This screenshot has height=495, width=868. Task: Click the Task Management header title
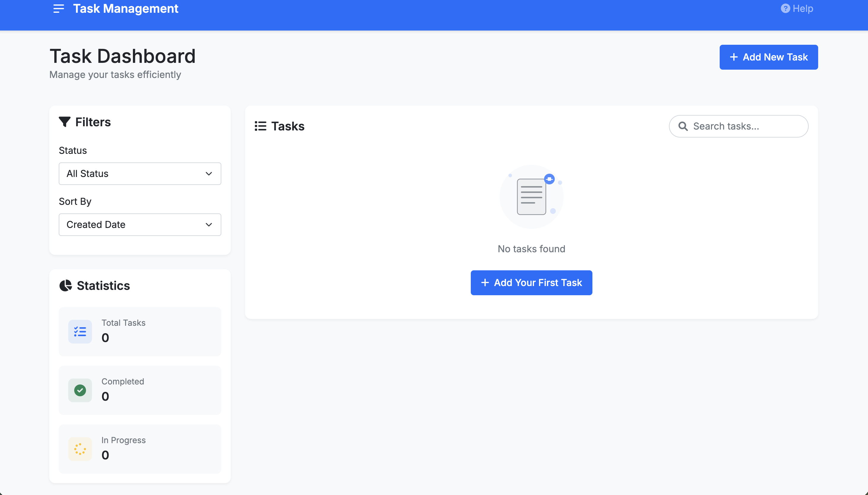click(125, 9)
